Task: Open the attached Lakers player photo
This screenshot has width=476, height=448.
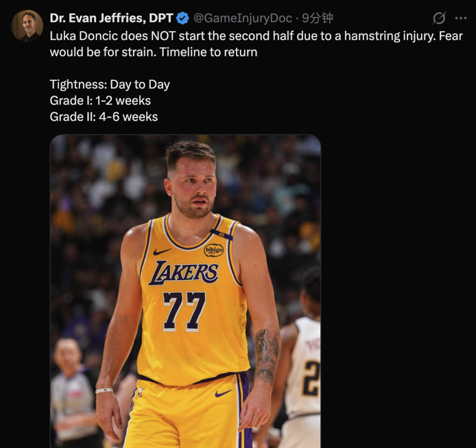Action: coord(185,291)
